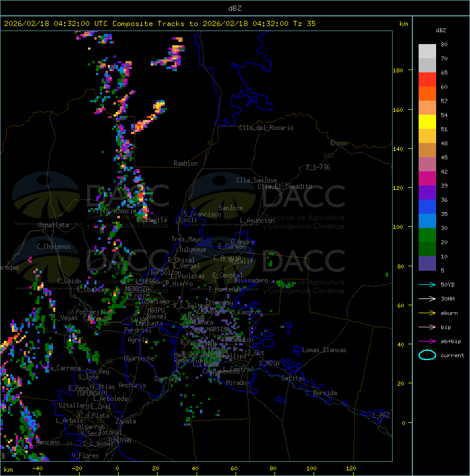Click the 'Divisadero' map label
Image resolution: width=470 pixels, height=476 pixels.
pos(251,280)
